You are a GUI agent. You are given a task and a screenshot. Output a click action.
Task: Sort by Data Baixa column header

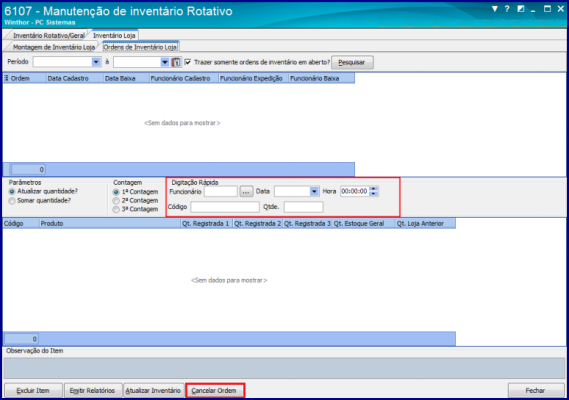126,78
